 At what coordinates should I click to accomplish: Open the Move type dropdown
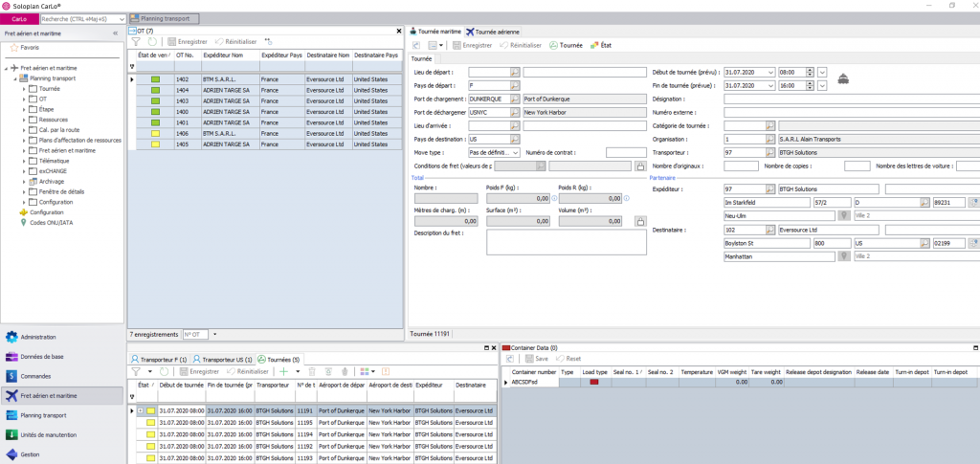516,152
